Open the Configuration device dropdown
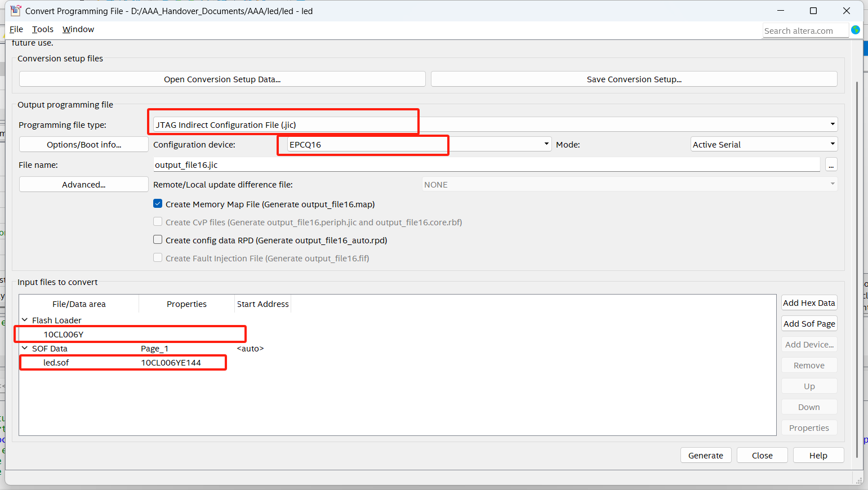Screen dimensions: 868x490 point(419,144)
